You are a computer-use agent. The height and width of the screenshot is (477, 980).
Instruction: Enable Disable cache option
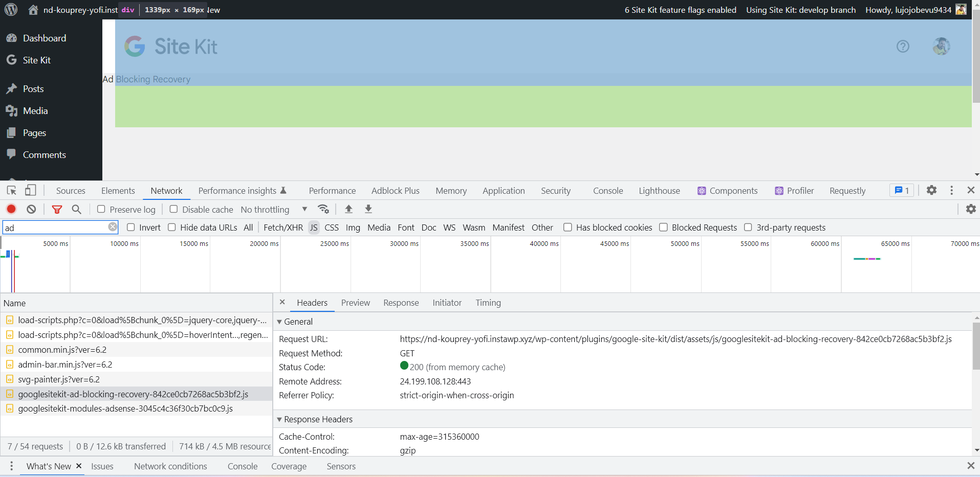coord(173,209)
